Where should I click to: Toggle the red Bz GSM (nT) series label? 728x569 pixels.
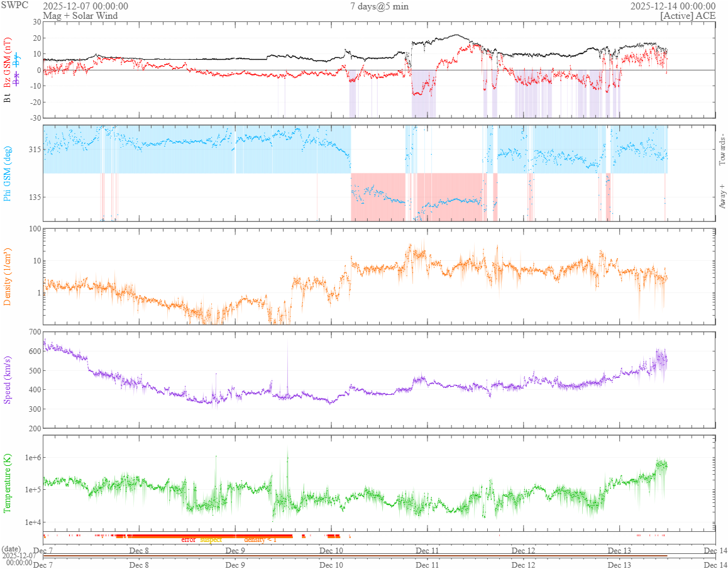(x=7, y=64)
